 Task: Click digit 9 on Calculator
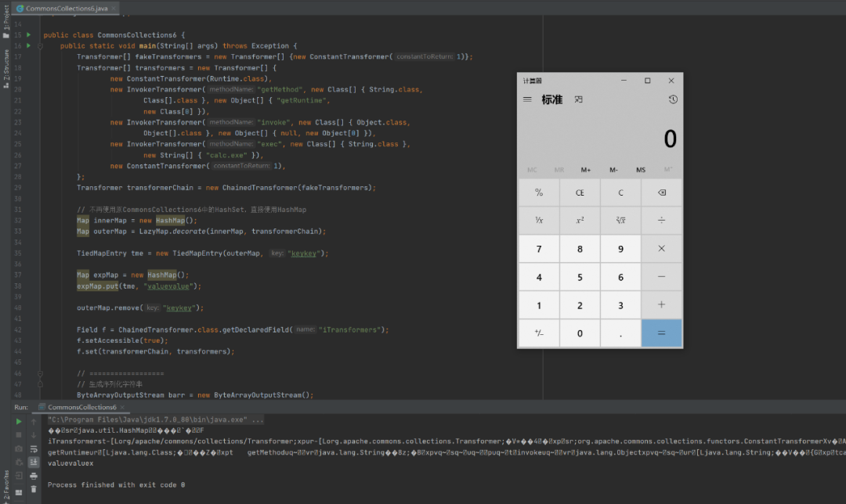coord(620,249)
